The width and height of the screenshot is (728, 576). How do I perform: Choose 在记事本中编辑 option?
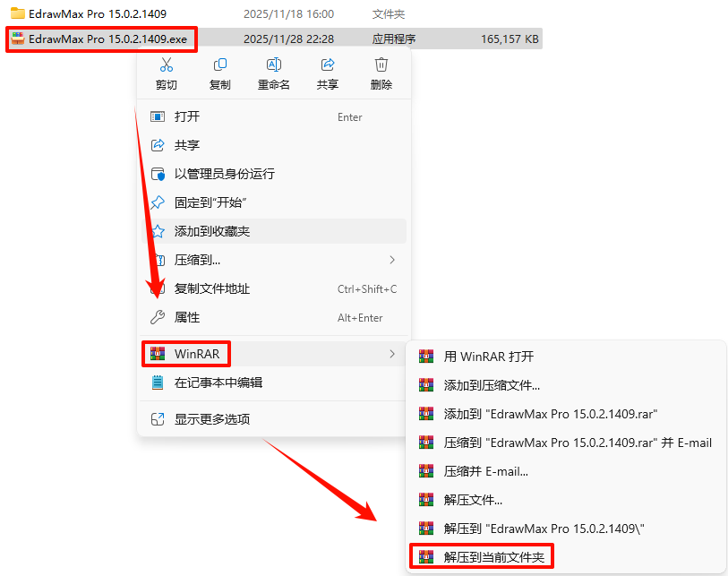pos(274,383)
